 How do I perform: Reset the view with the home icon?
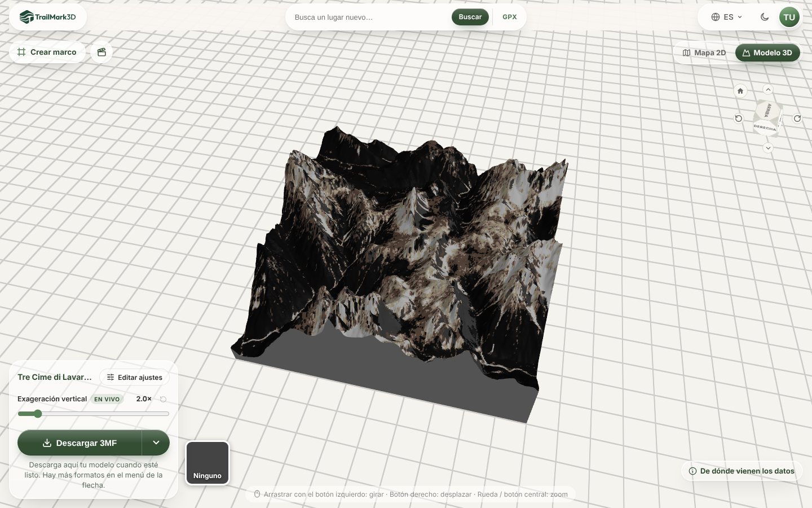[x=740, y=90]
